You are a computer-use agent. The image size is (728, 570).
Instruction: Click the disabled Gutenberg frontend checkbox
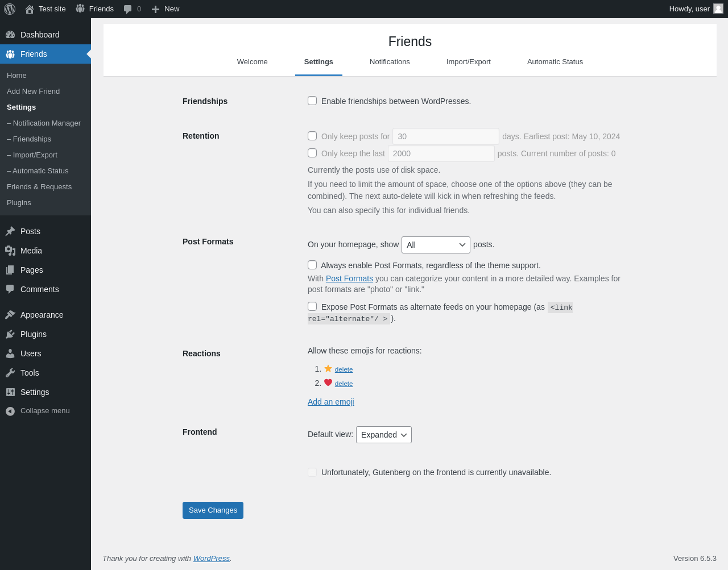coord(312,472)
